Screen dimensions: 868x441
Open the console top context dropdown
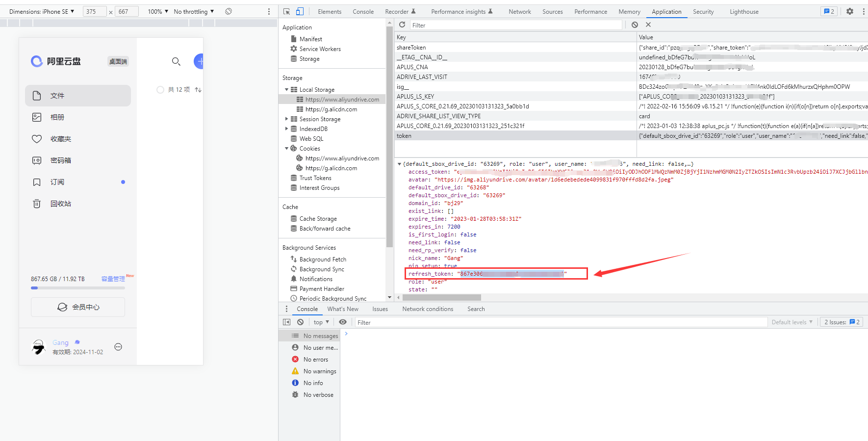click(321, 322)
